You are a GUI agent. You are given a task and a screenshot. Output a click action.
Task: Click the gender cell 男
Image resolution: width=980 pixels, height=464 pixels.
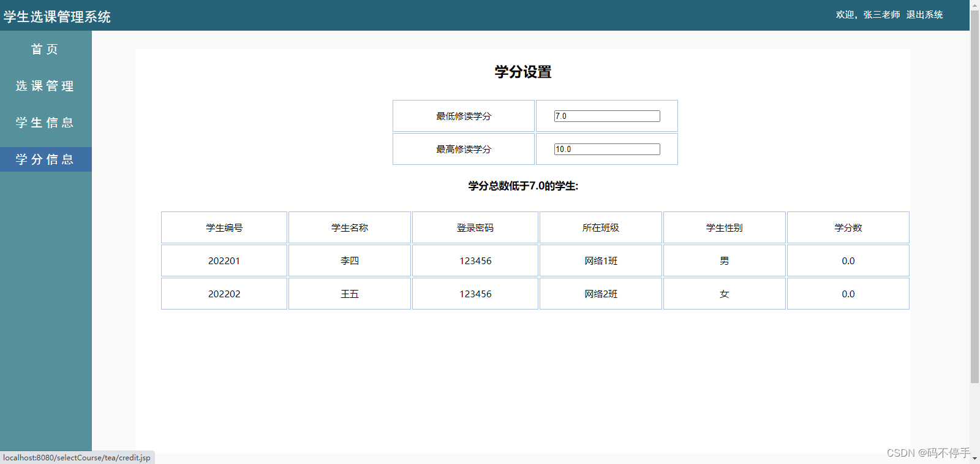click(725, 261)
